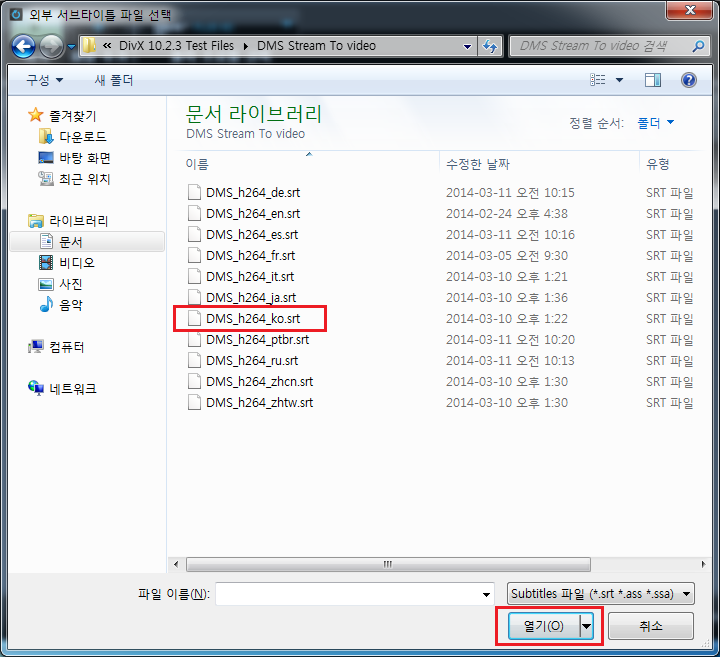This screenshot has width=720, height=657.
Task: Click the scrollbar right arrow
Action: [x=703, y=564]
